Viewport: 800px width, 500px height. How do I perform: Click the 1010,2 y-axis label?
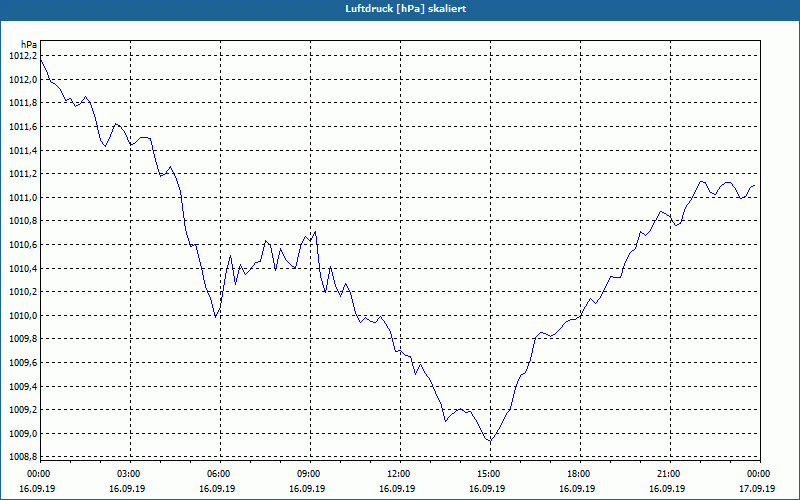click(23, 292)
